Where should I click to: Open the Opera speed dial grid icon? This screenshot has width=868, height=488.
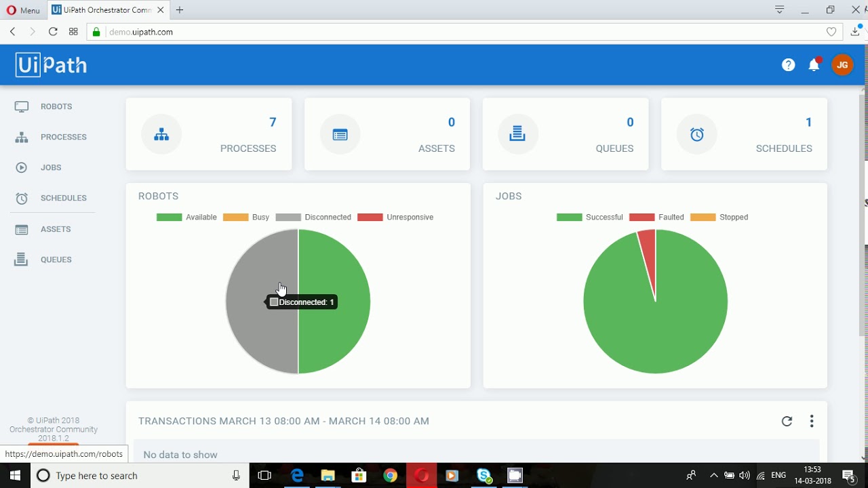click(73, 32)
